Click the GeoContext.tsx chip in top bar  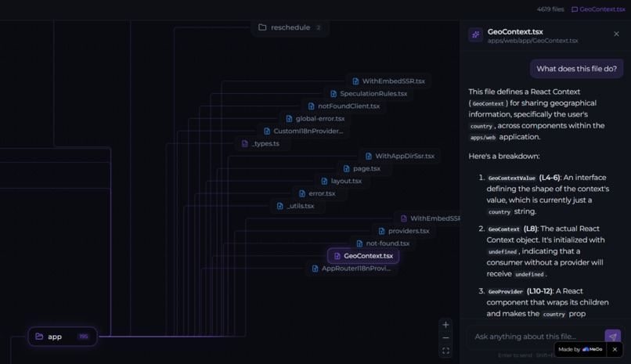coord(598,9)
